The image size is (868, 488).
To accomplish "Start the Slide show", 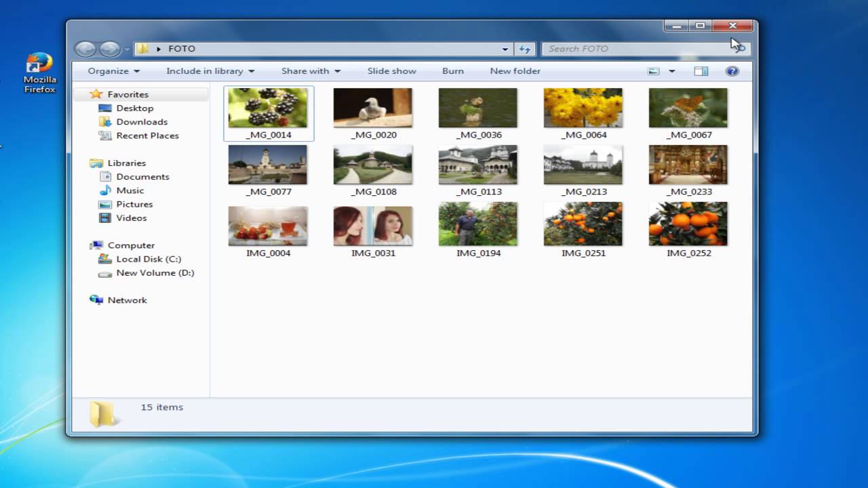I will (391, 70).
